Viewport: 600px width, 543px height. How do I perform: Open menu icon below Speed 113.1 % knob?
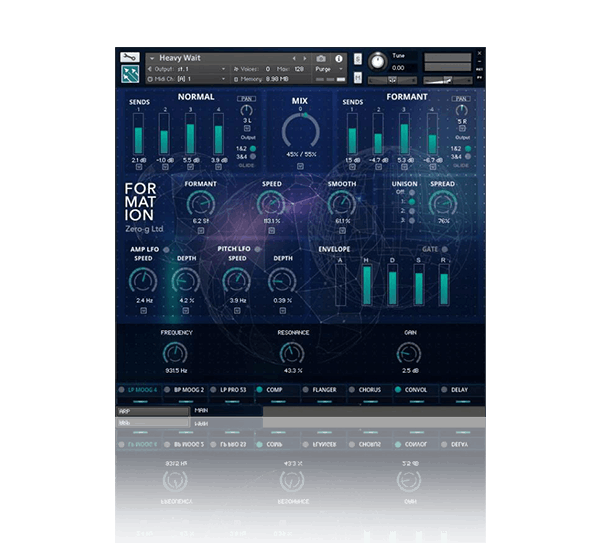coord(271,230)
